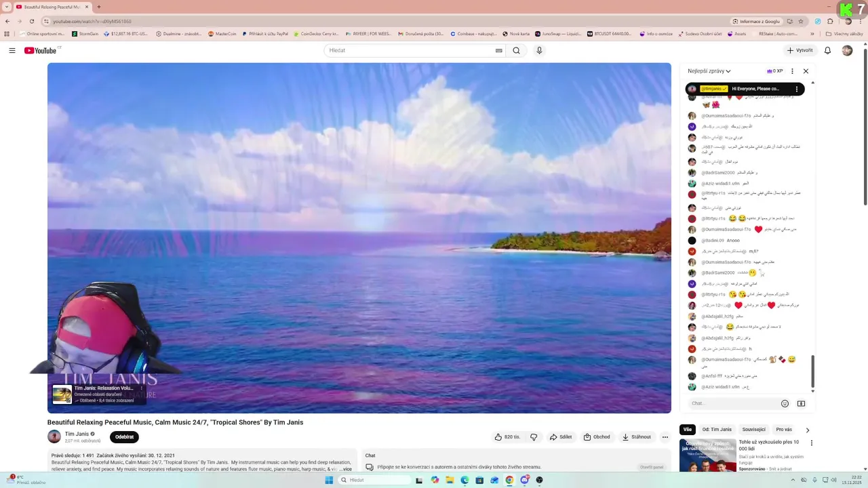Open the MasterCoin bookmark
The image size is (868, 488).
pyautogui.click(x=222, y=33)
